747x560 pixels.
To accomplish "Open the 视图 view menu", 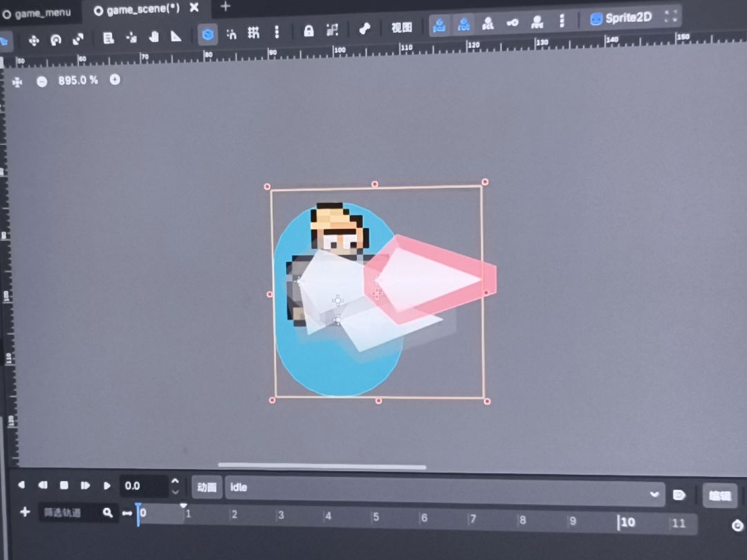I will (402, 28).
